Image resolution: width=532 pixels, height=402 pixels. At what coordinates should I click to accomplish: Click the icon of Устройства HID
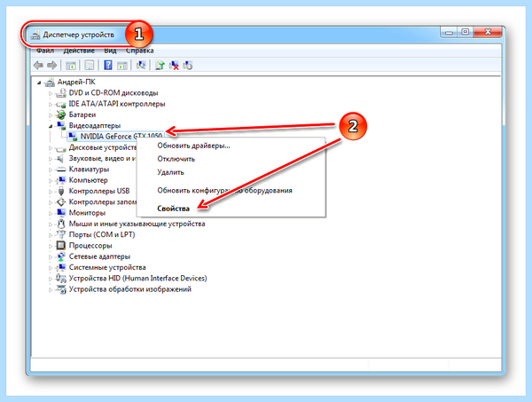tap(61, 278)
